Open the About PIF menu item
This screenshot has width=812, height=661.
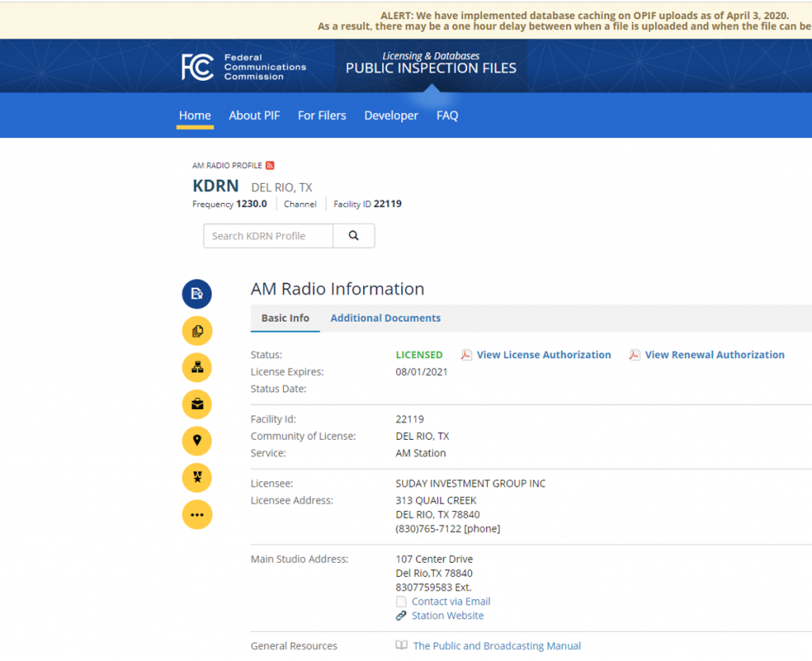tap(255, 116)
